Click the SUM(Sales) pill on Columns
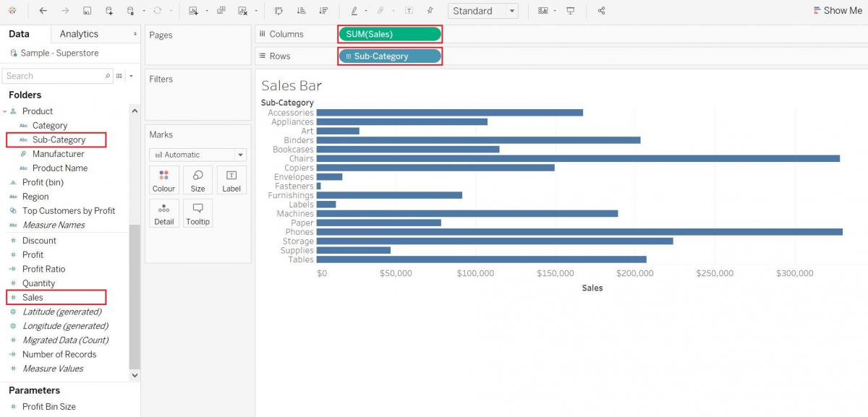Image resolution: width=868 pixels, height=417 pixels. tap(390, 34)
